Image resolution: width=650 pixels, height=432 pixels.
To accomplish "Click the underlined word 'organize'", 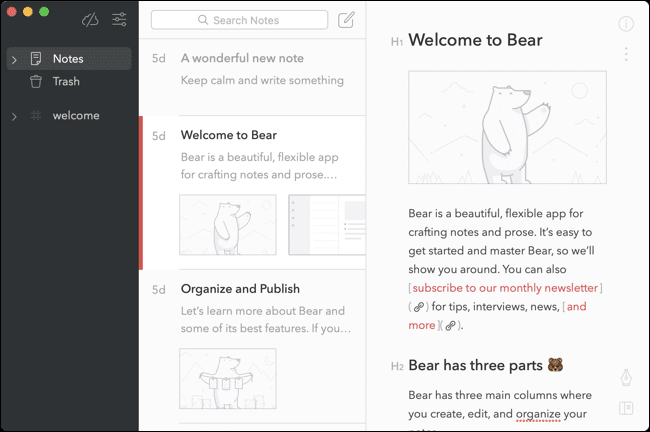I will pos(538,414).
